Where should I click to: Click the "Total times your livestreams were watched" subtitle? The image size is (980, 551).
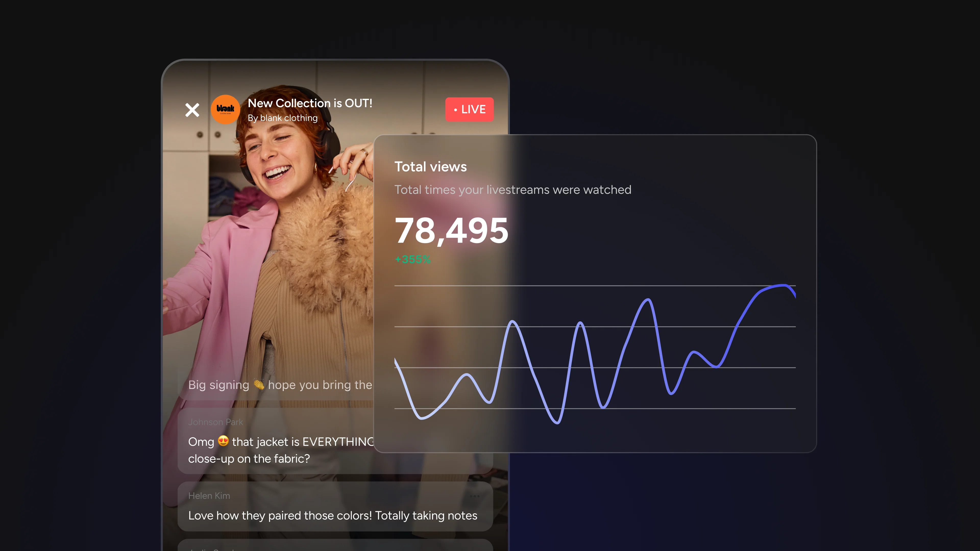(513, 190)
